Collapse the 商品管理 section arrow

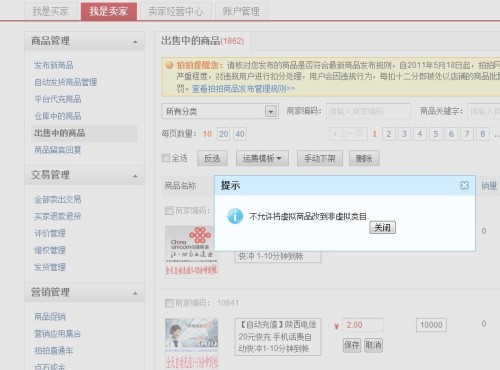[135, 42]
